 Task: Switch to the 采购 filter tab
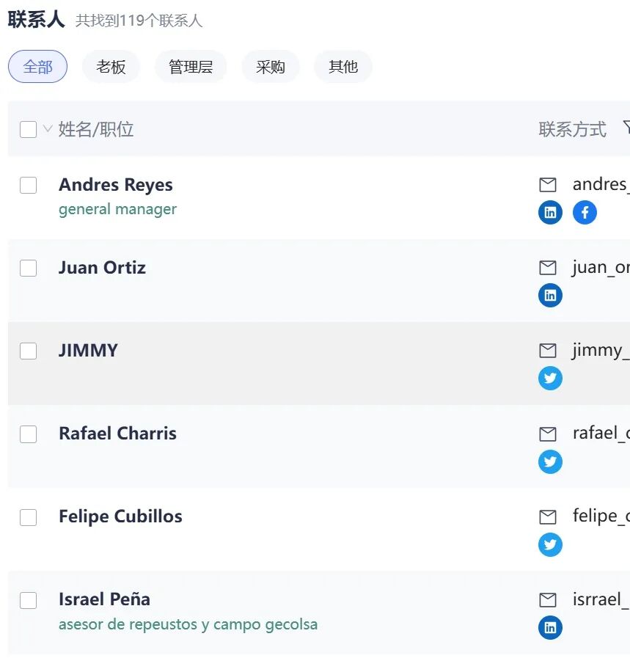(x=271, y=66)
